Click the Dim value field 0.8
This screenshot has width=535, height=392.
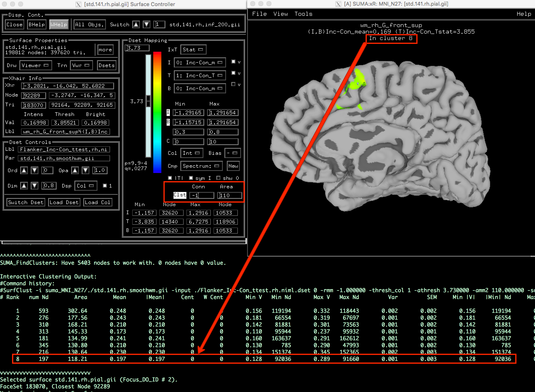tap(49, 185)
